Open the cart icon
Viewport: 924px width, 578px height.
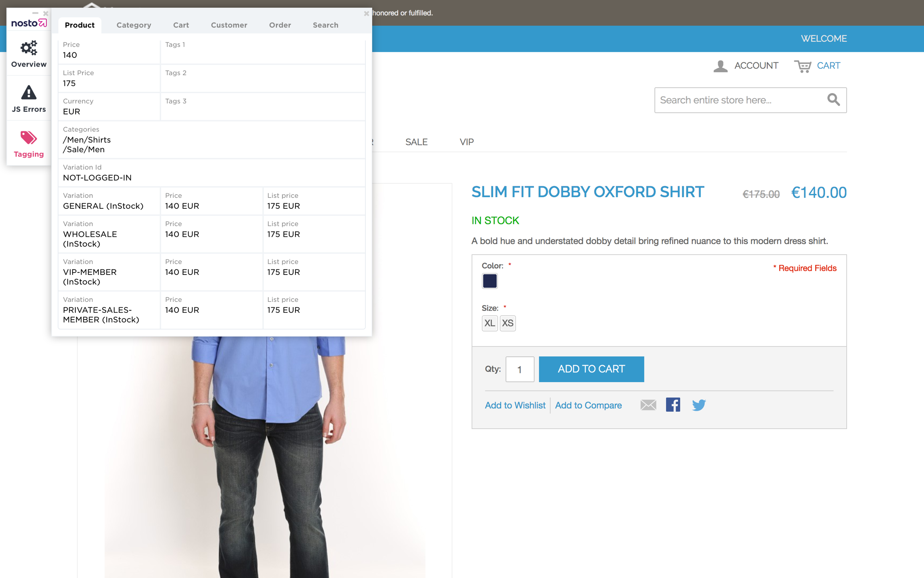802,66
